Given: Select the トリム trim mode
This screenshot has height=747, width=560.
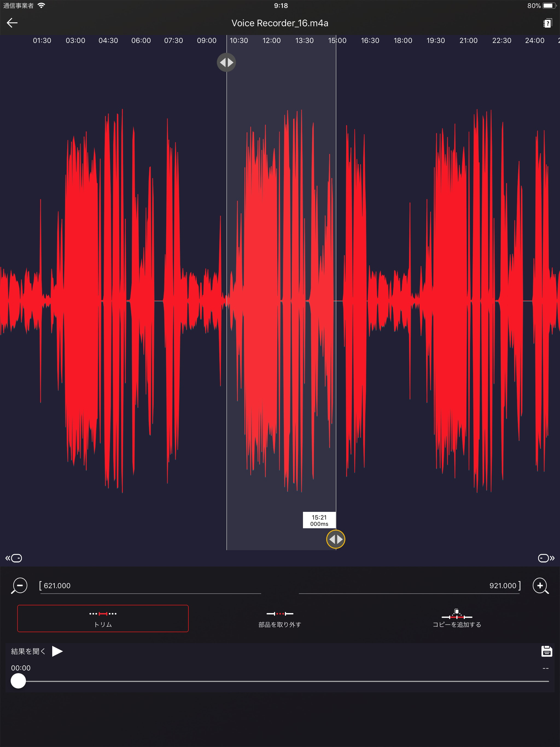Looking at the screenshot, I should tap(103, 618).
